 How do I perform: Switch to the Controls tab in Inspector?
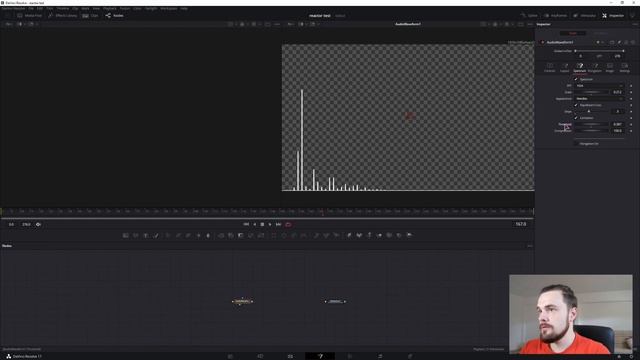549,67
